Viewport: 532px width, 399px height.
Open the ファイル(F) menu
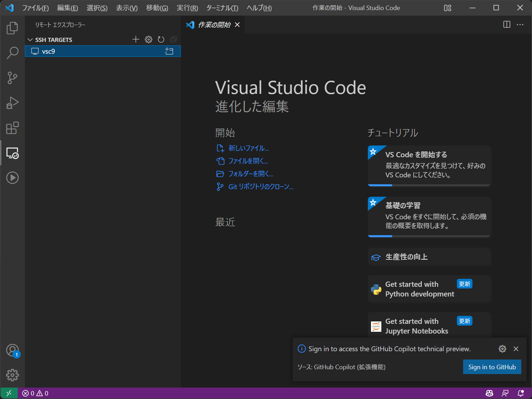[35, 8]
